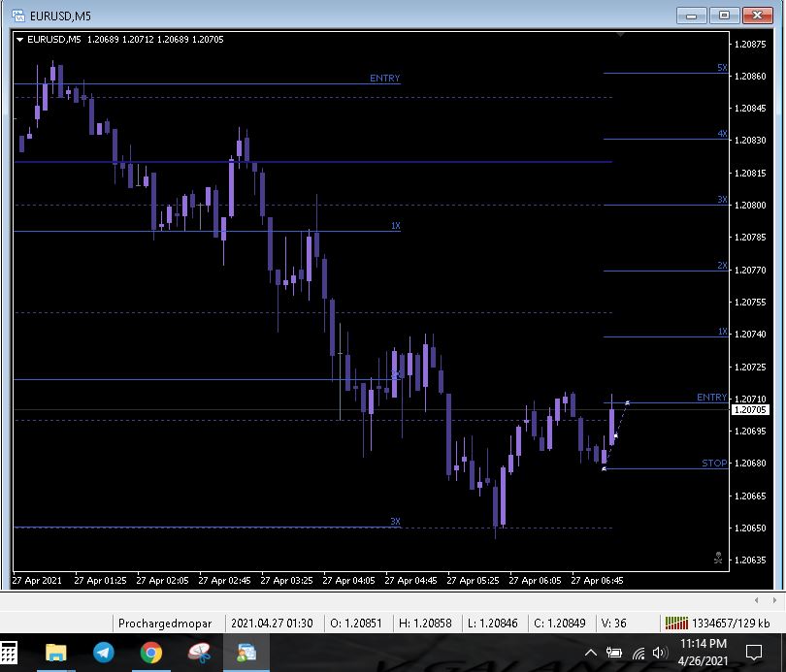The height and width of the screenshot is (672, 786).
Task: Click the connection bars status icon
Action: point(676,623)
